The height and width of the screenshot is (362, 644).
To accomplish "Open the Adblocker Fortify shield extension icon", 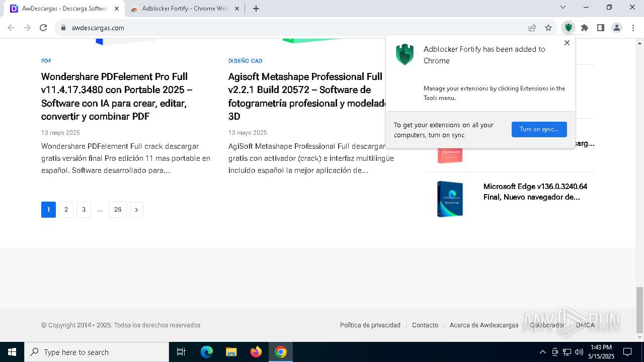I will [x=569, y=28].
